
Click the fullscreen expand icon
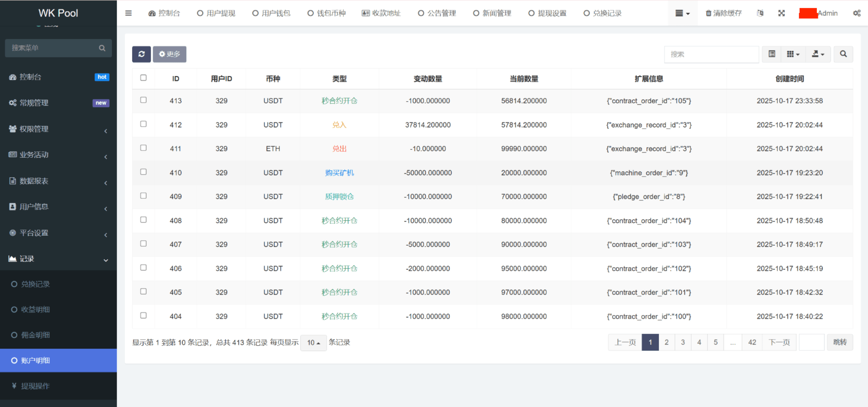pos(781,13)
